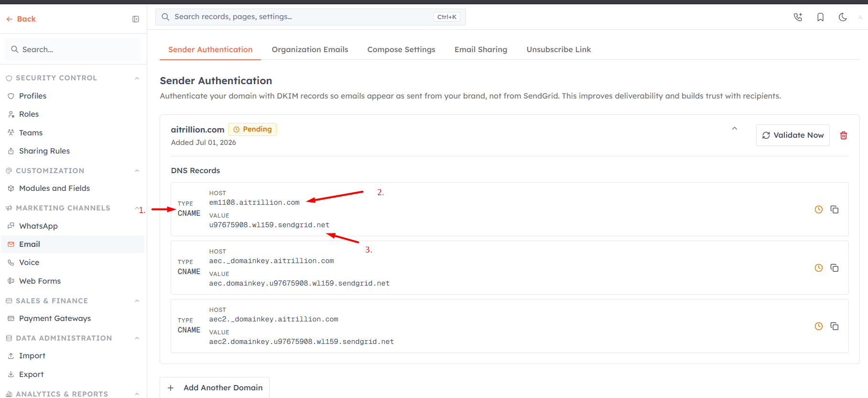Click the bookmark icon in the header
Viewport: 868px width, 398px height.
pyautogui.click(x=820, y=17)
